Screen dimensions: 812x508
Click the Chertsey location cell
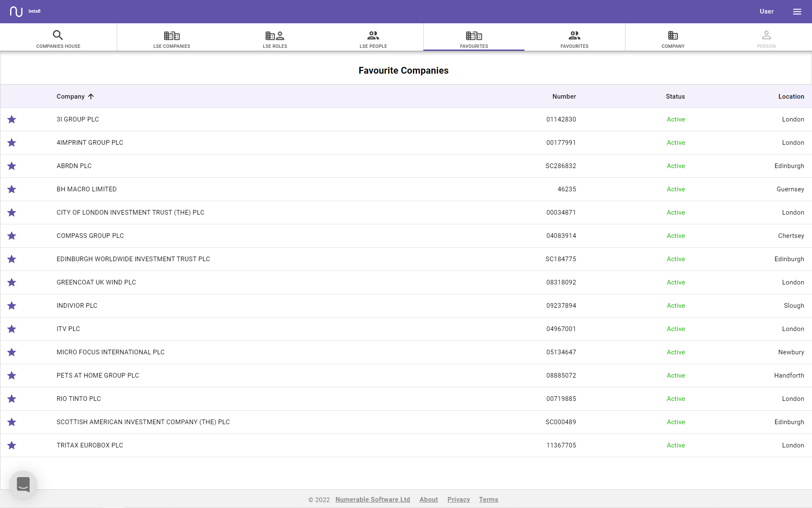(791, 236)
